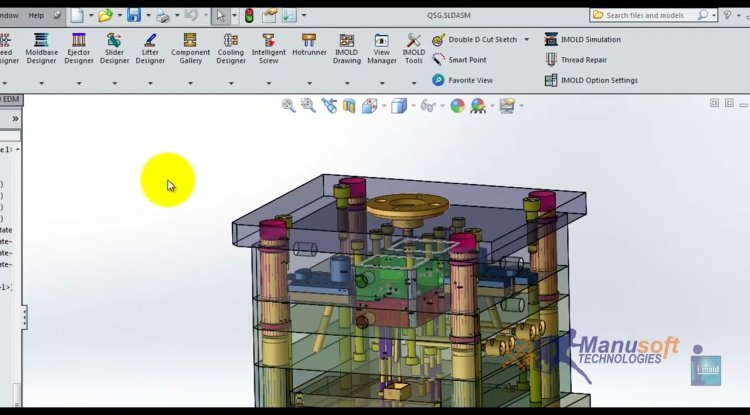Open dropdown arrow beside the New document icon
This screenshot has width=750, height=415.
click(91, 15)
